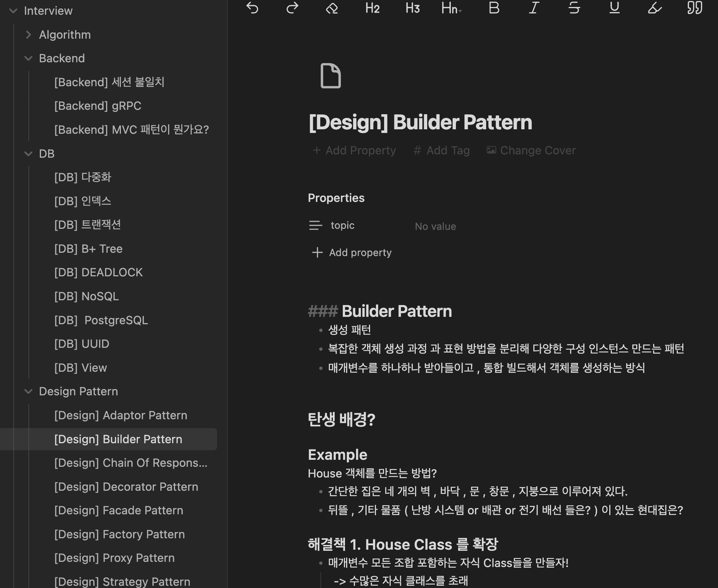Open the [Design] Facade Pattern note
Screen dimensions: 718x588
[x=119, y=510]
